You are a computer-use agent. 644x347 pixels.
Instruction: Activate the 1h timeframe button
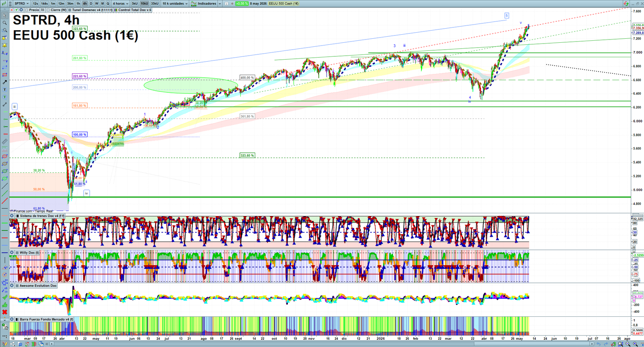point(78,4)
